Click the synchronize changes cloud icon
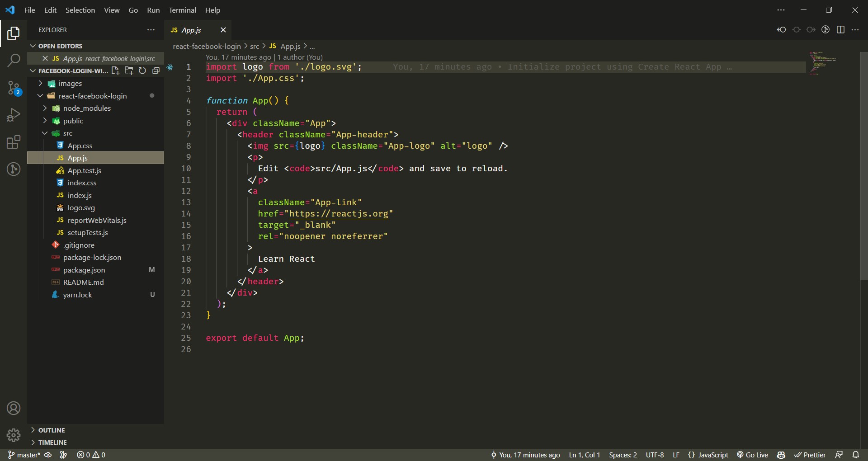The width and height of the screenshot is (868, 461). click(48, 455)
